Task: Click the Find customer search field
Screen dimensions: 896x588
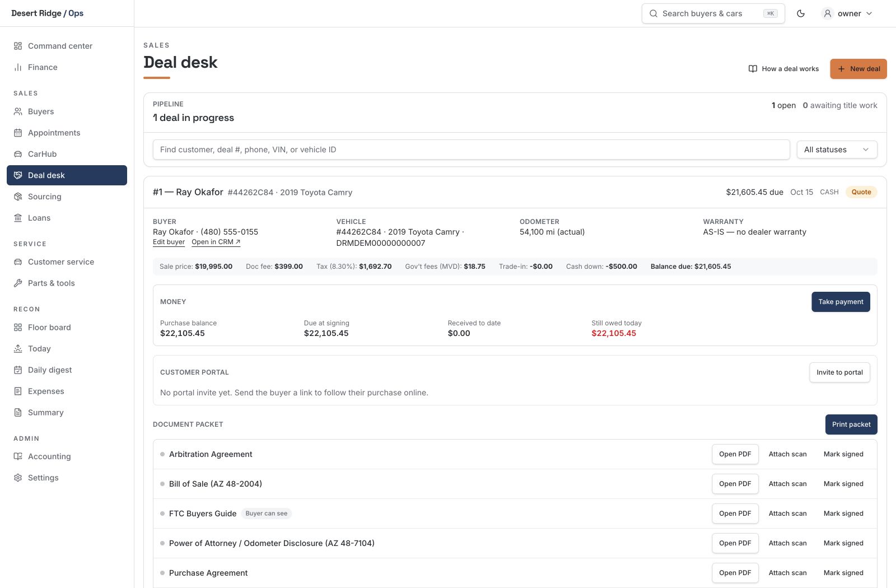Action: pos(471,150)
